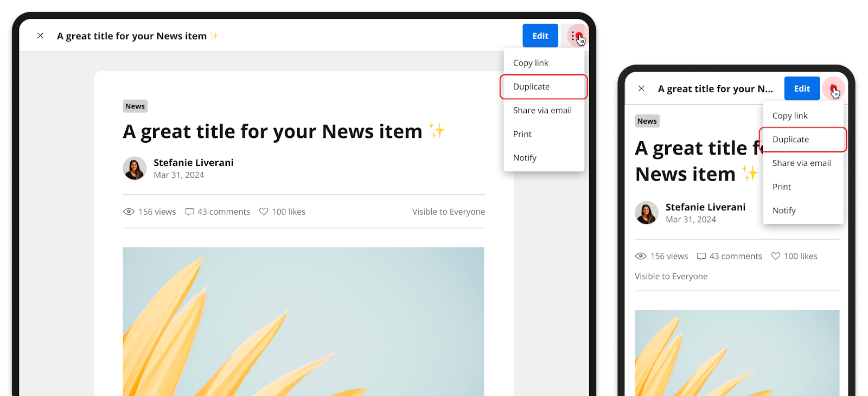
Task: Click the News tag on tablet article
Action: tap(135, 106)
